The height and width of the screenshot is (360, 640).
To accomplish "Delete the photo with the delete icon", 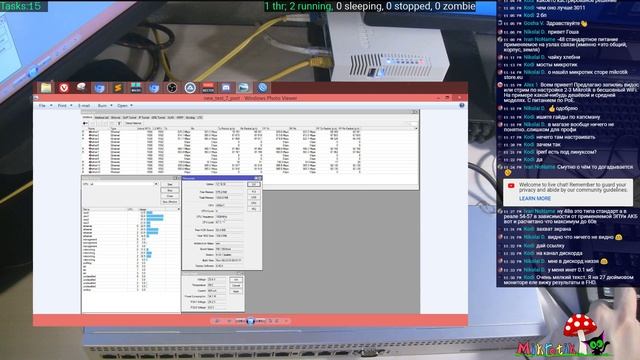I will click(286, 321).
